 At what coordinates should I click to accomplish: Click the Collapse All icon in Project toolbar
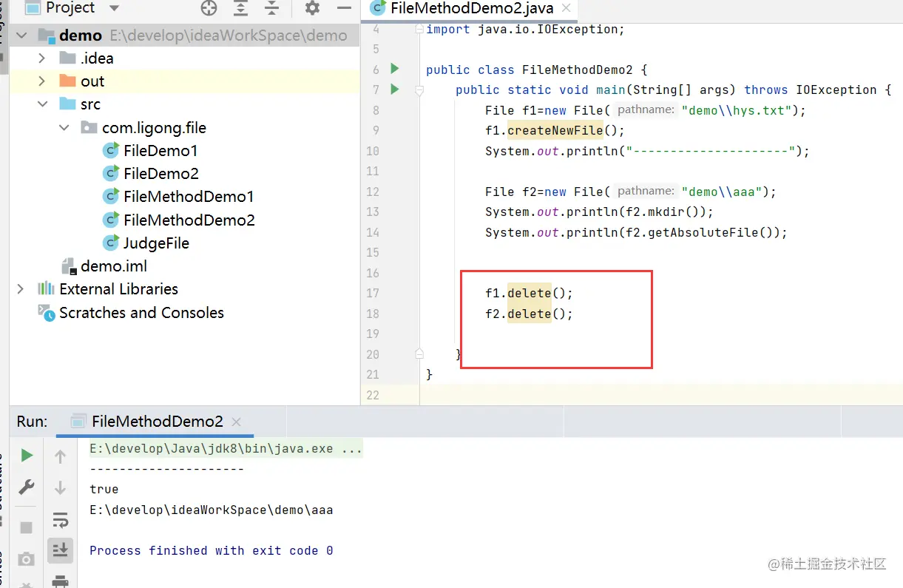pyautogui.click(x=271, y=8)
